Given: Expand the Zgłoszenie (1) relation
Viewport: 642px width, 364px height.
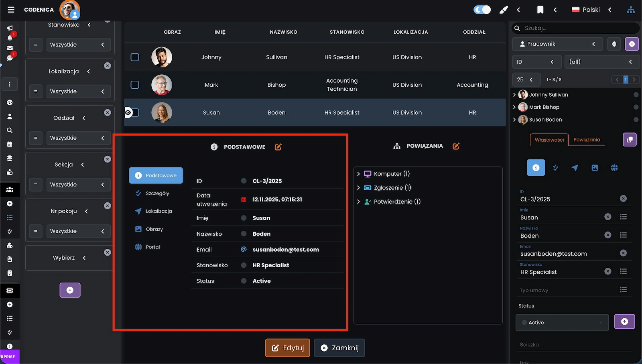Looking at the screenshot, I should (x=358, y=188).
